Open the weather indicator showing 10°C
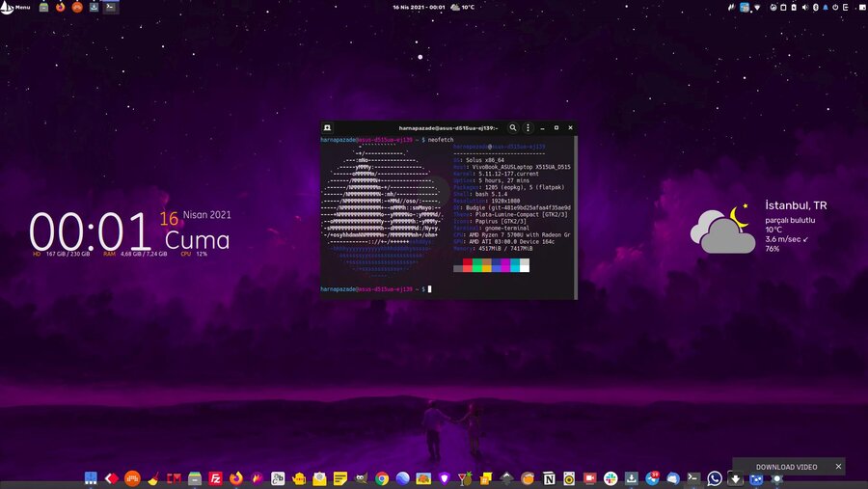 (x=463, y=7)
